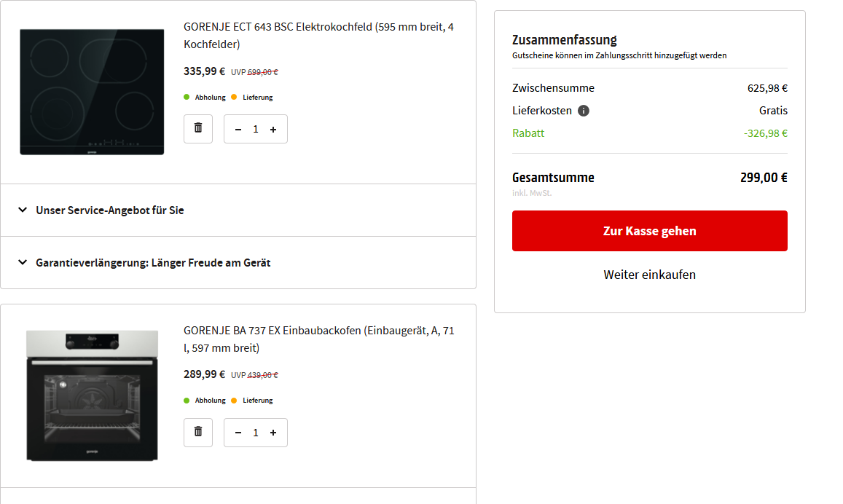This screenshot has height=504, width=843.
Task: Remove the GORENJE ECT 643 cooktop via trash icon
Action: (198, 128)
